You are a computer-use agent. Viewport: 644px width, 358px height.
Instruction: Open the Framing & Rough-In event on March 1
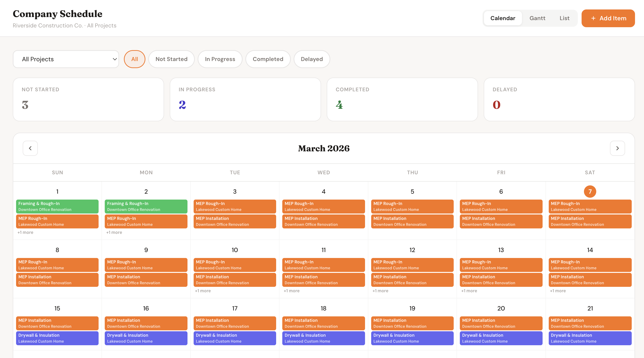pyautogui.click(x=57, y=206)
